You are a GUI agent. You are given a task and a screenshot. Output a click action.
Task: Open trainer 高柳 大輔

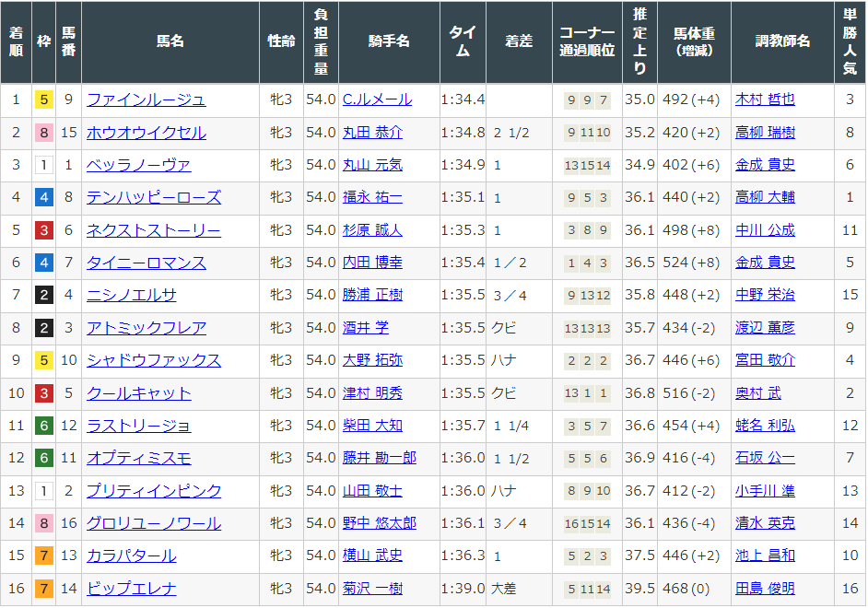(x=765, y=197)
